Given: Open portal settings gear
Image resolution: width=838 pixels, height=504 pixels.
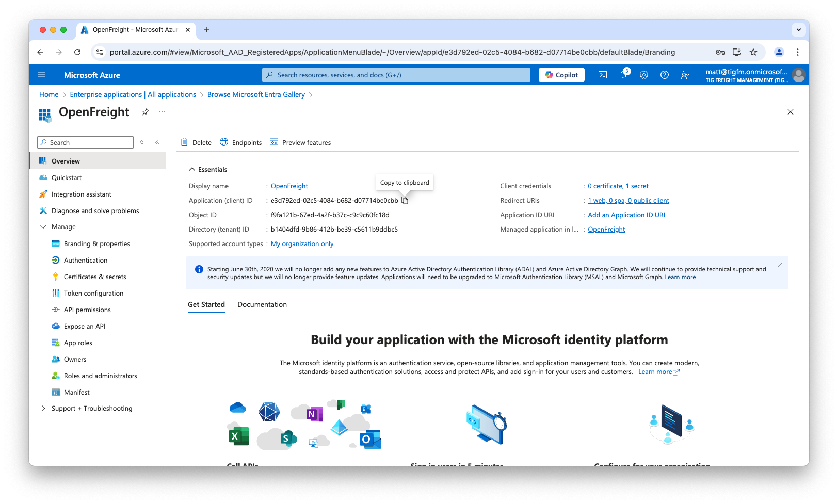Looking at the screenshot, I should pyautogui.click(x=644, y=75).
